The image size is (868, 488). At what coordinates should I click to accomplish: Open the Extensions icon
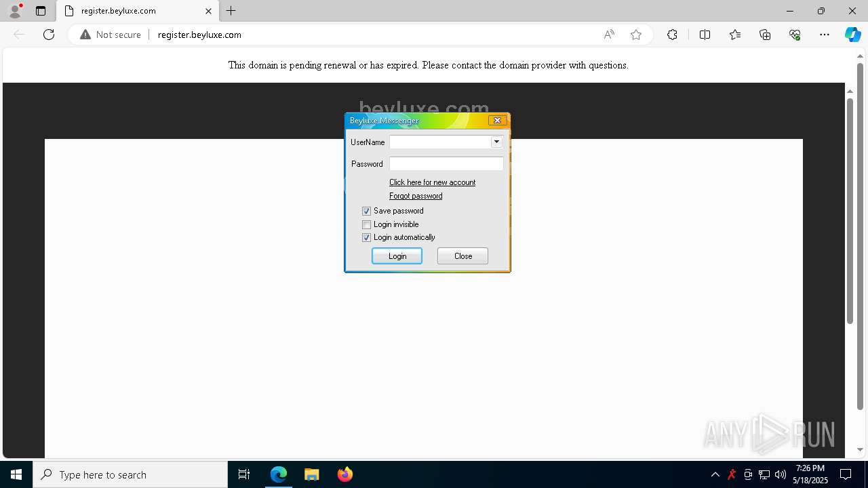pos(672,35)
